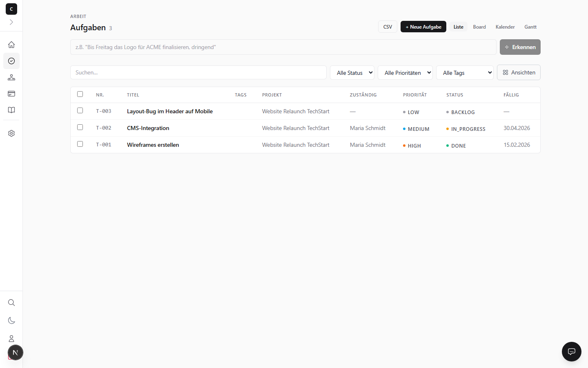The image size is (588, 368).
Task: Click the C workspace logo icon
Action: click(x=11, y=9)
